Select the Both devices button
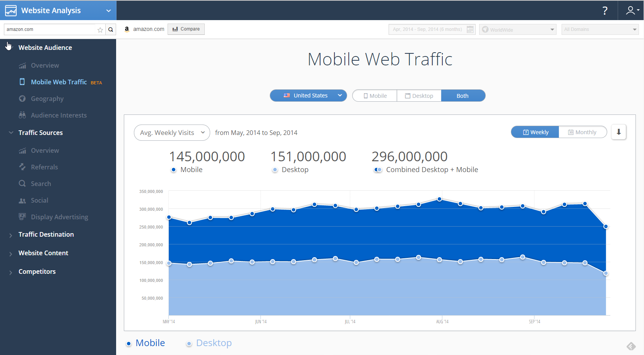Image resolution: width=644 pixels, height=355 pixels. pyautogui.click(x=462, y=96)
